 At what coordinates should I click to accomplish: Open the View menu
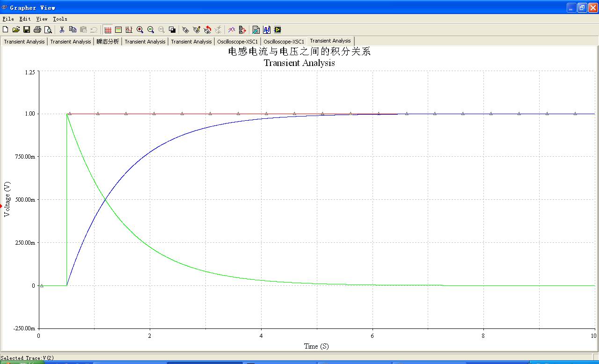tap(42, 19)
